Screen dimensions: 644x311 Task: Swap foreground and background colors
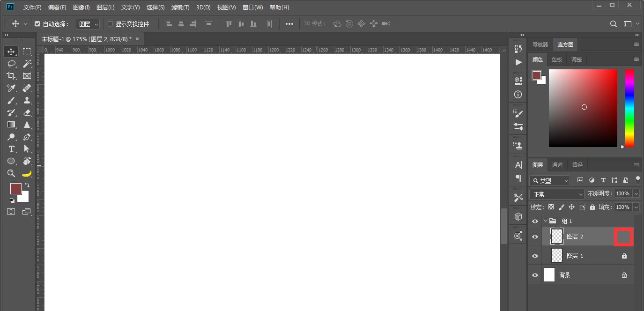(27, 185)
